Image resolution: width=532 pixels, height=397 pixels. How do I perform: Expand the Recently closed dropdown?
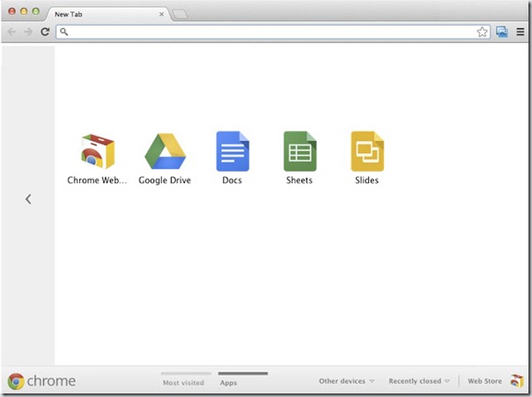coord(419,381)
